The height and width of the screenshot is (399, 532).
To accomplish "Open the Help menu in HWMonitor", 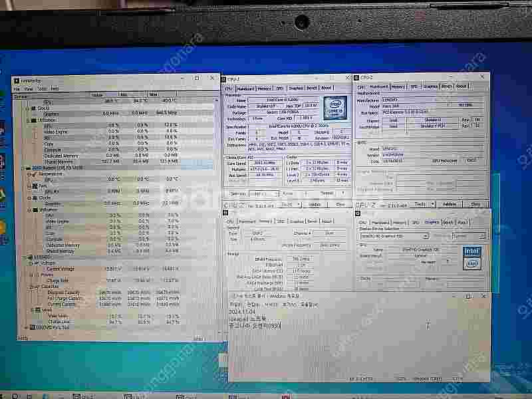I will point(55,88).
